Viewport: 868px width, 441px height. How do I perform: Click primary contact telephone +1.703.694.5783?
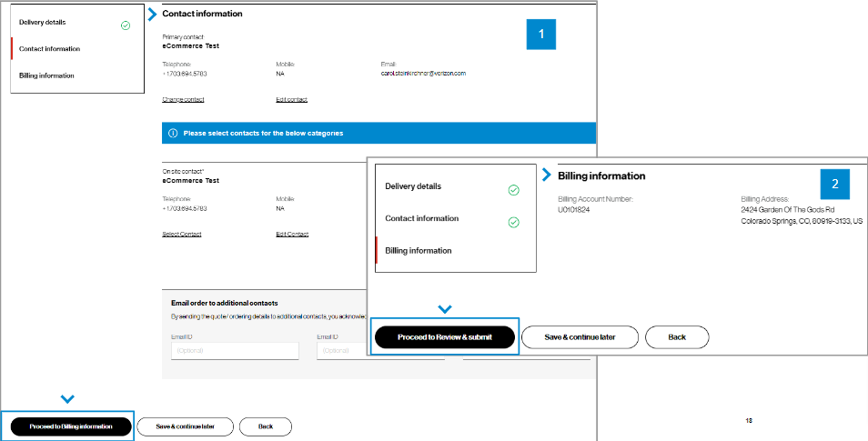(185, 73)
